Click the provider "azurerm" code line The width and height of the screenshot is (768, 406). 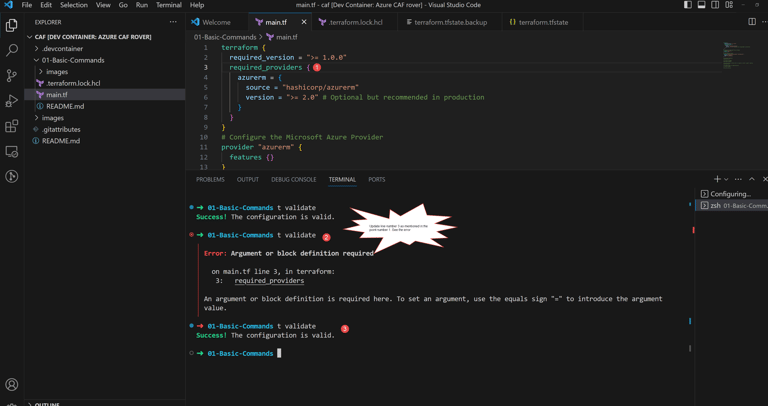pyautogui.click(x=262, y=147)
